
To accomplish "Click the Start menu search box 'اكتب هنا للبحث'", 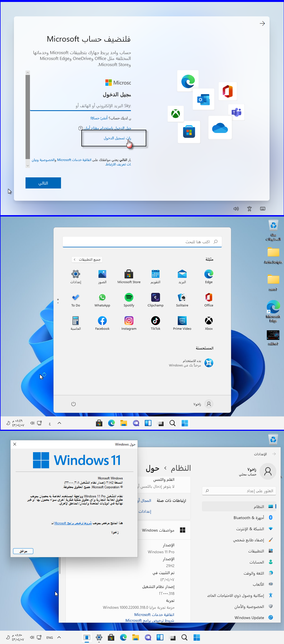I will [x=142, y=242].
